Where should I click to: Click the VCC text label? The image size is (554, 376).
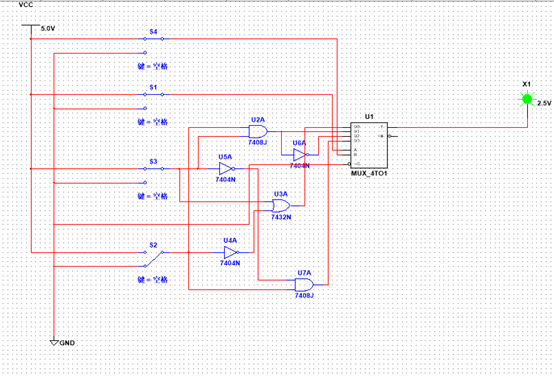point(26,5)
